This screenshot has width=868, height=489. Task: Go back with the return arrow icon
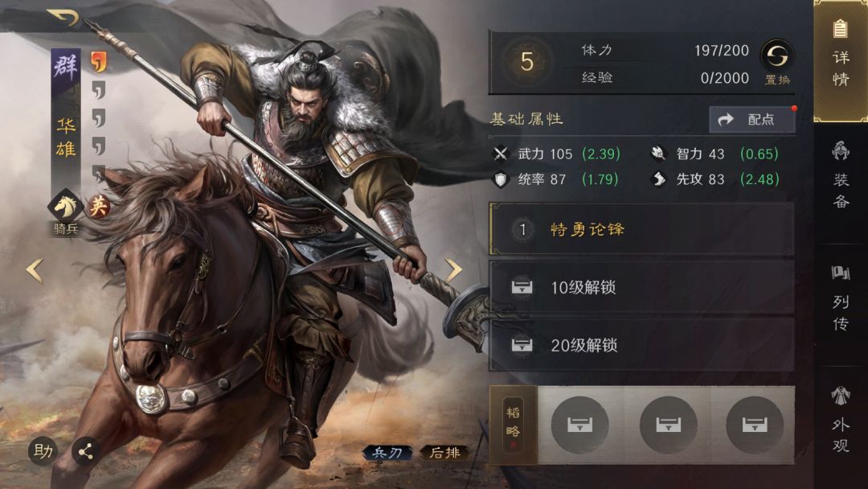coord(63,17)
